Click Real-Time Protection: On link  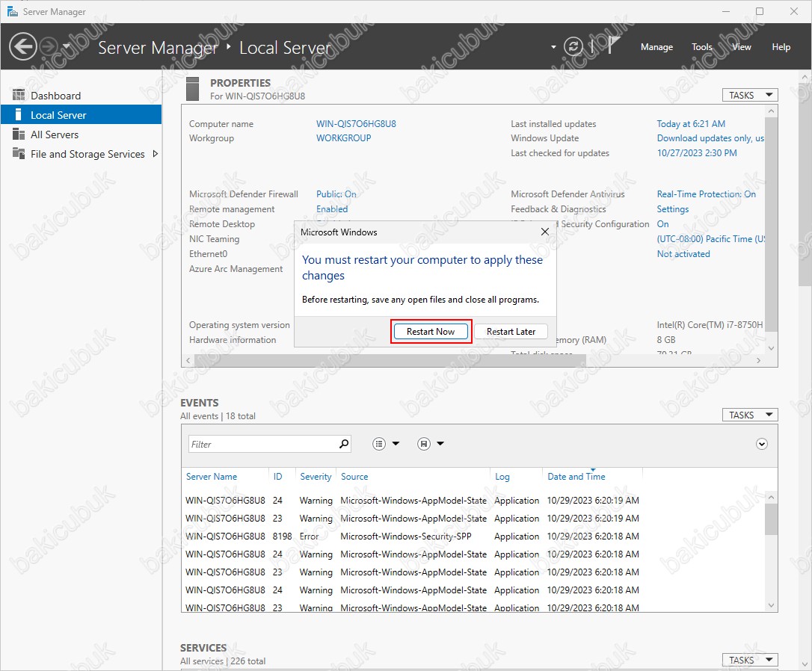tap(707, 194)
